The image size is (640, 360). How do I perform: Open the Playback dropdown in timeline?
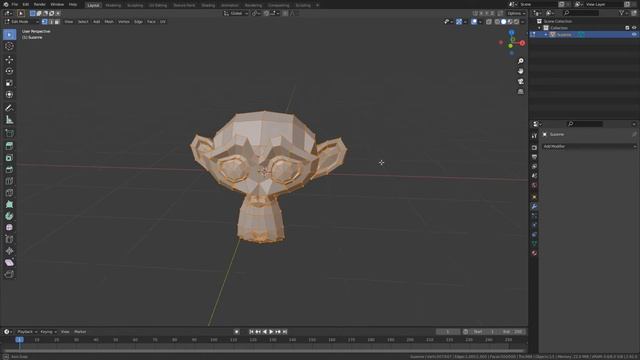(x=27, y=332)
